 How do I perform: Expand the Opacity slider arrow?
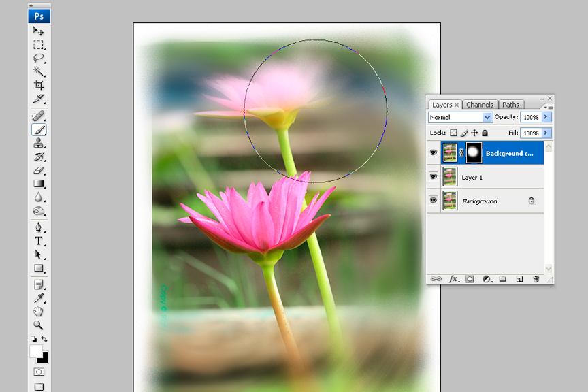[x=546, y=118]
